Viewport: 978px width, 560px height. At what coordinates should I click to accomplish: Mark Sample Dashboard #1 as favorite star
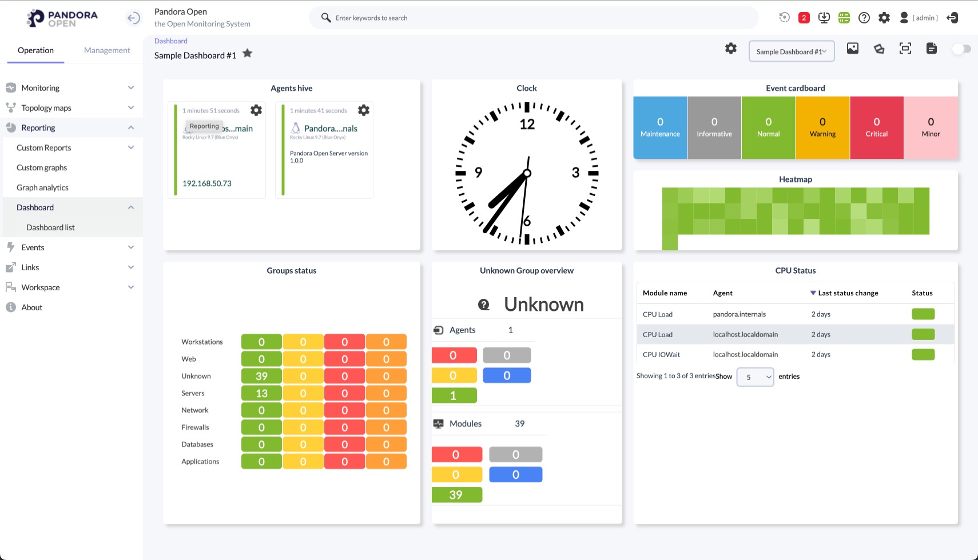click(x=247, y=53)
